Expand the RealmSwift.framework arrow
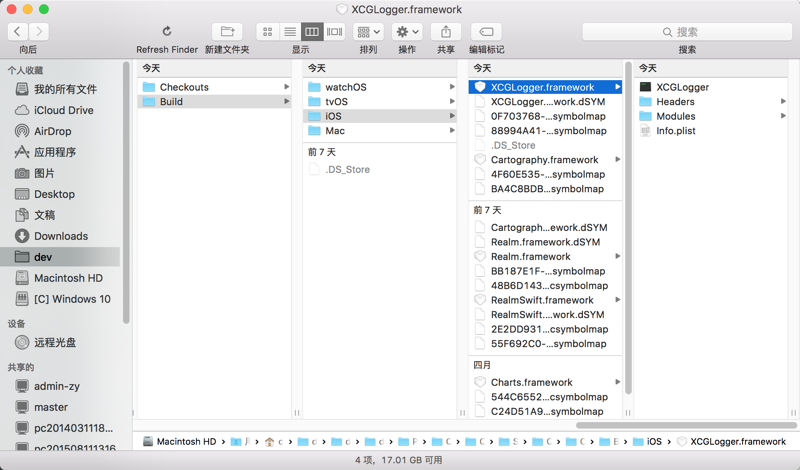This screenshot has width=800, height=470. pyautogui.click(x=617, y=300)
